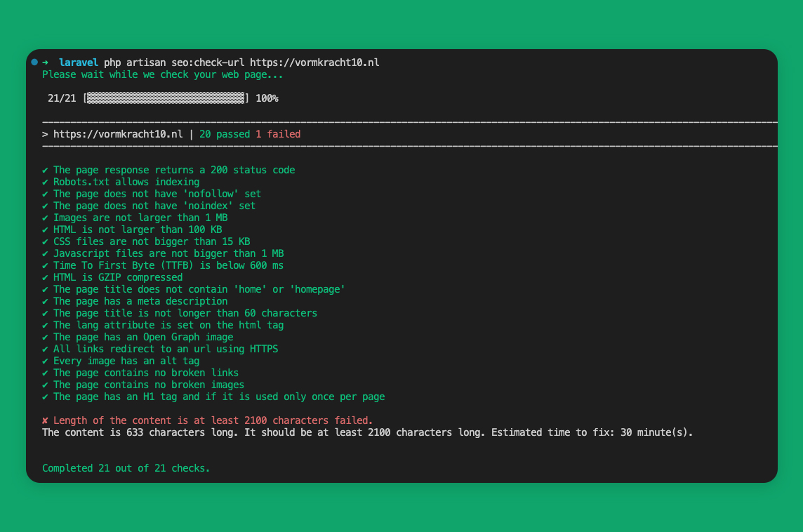Image resolution: width=803 pixels, height=532 pixels.
Task: Click 'Images are not larger than 1 MB'
Action: point(140,218)
